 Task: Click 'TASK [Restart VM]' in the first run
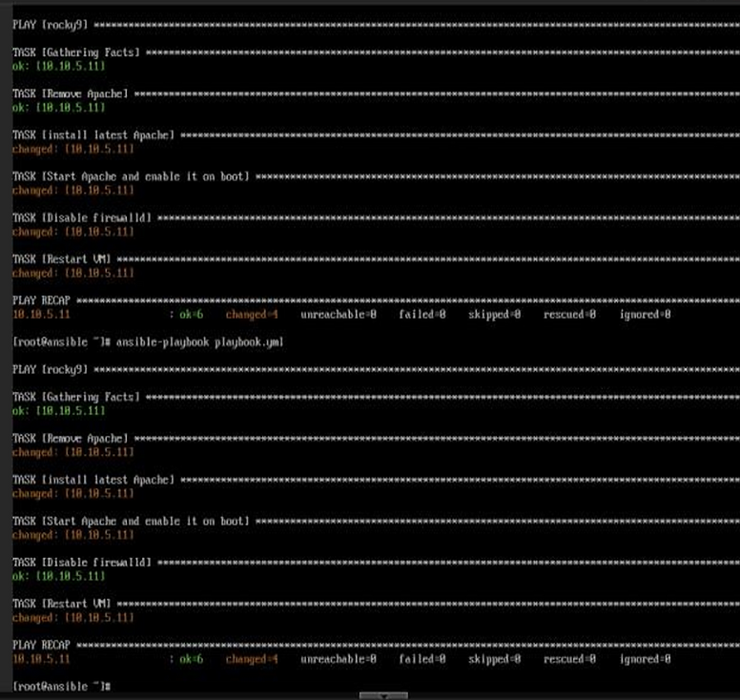[x=61, y=259]
